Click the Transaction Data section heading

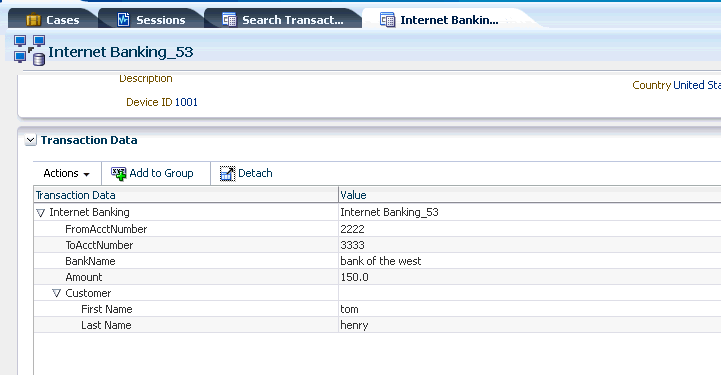pos(89,140)
